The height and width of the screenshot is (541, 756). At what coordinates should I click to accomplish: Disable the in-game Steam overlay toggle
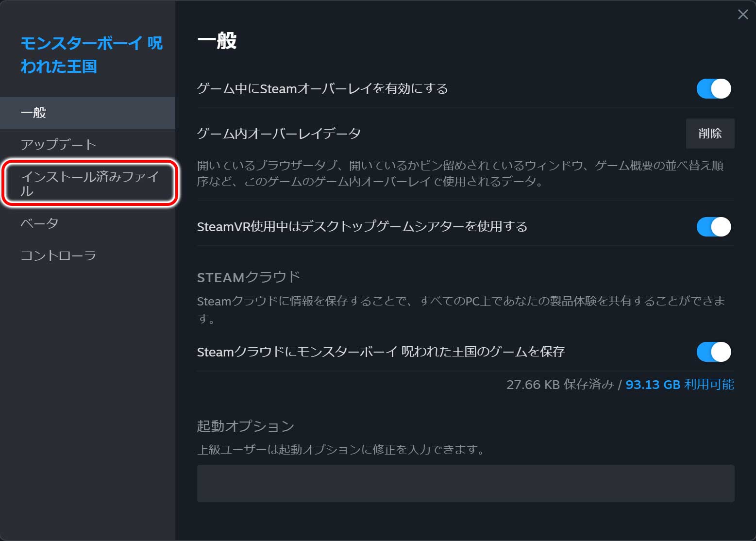713,89
